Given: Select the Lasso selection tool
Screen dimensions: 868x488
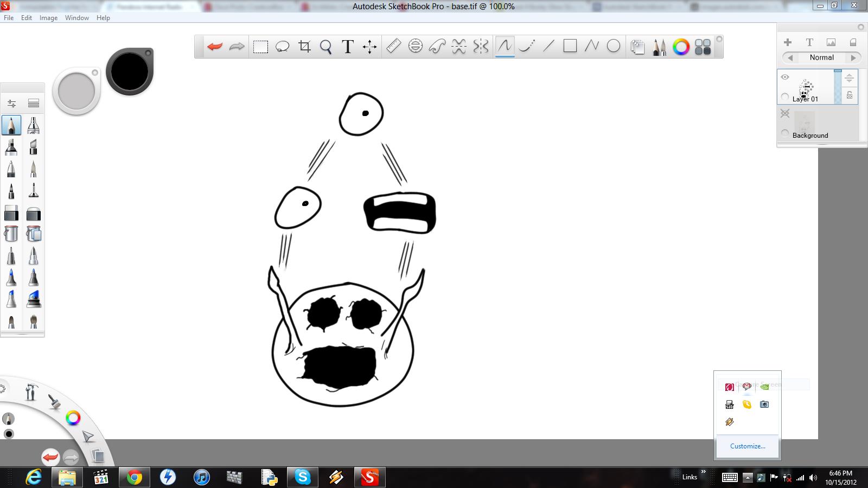Looking at the screenshot, I should point(283,47).
